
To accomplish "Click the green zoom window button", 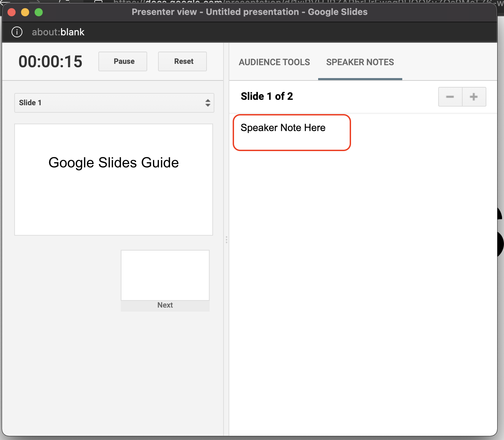I will click(39, 12).
